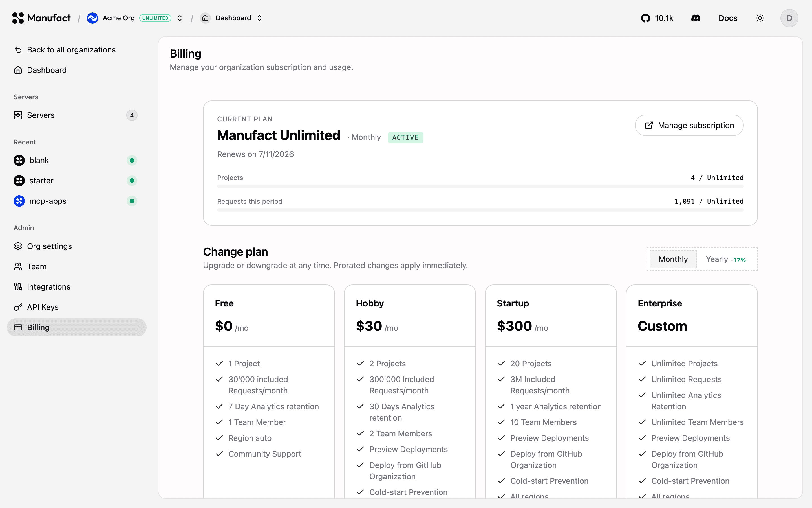Select Billing in sidebar

point(76,327)
